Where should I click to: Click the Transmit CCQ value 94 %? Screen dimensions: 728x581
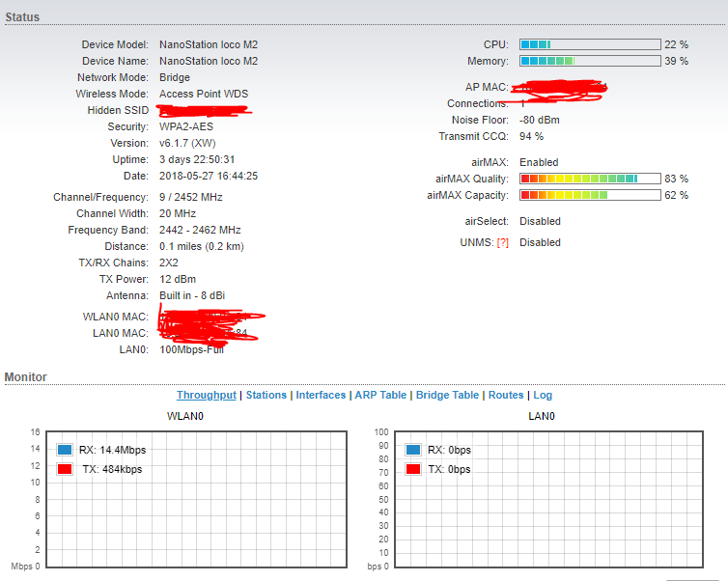[x=532, y=136]
